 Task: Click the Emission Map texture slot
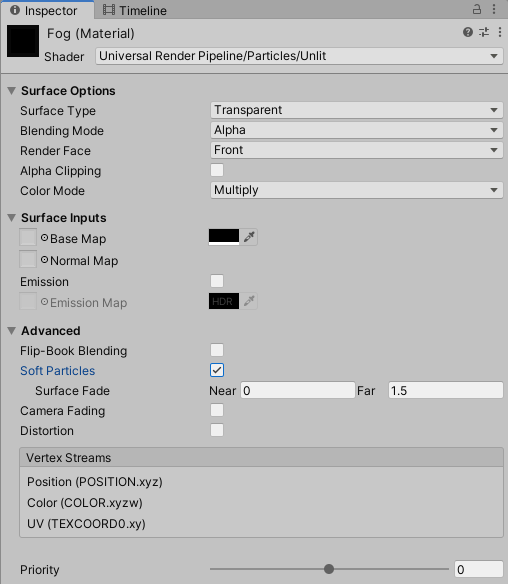tap(28, 301)
